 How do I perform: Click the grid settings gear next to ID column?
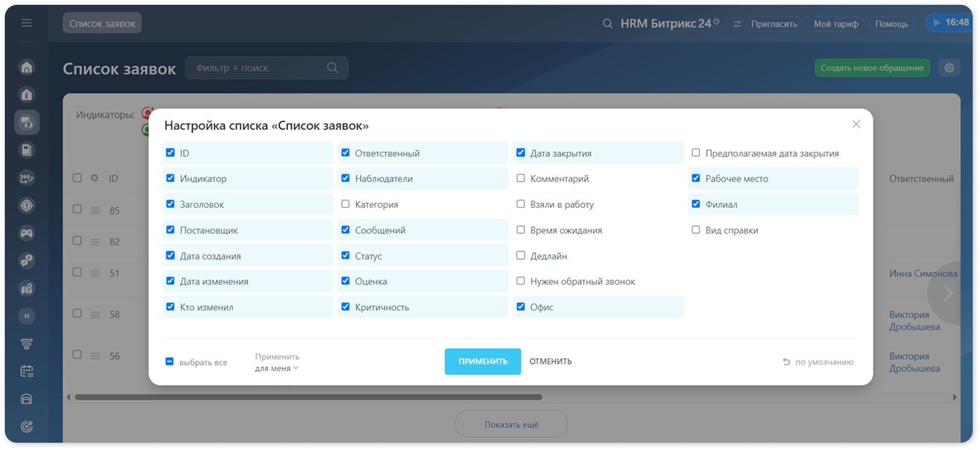point(94,178)
